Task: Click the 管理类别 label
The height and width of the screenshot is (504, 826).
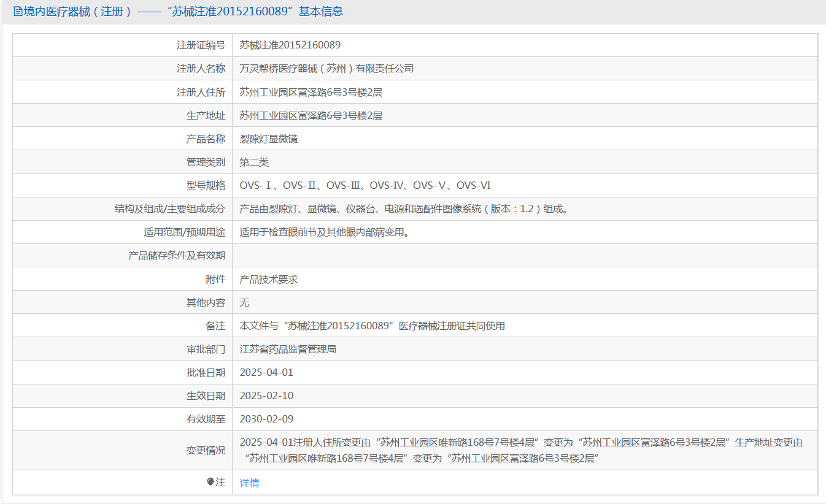Action: tap(206, 162)
